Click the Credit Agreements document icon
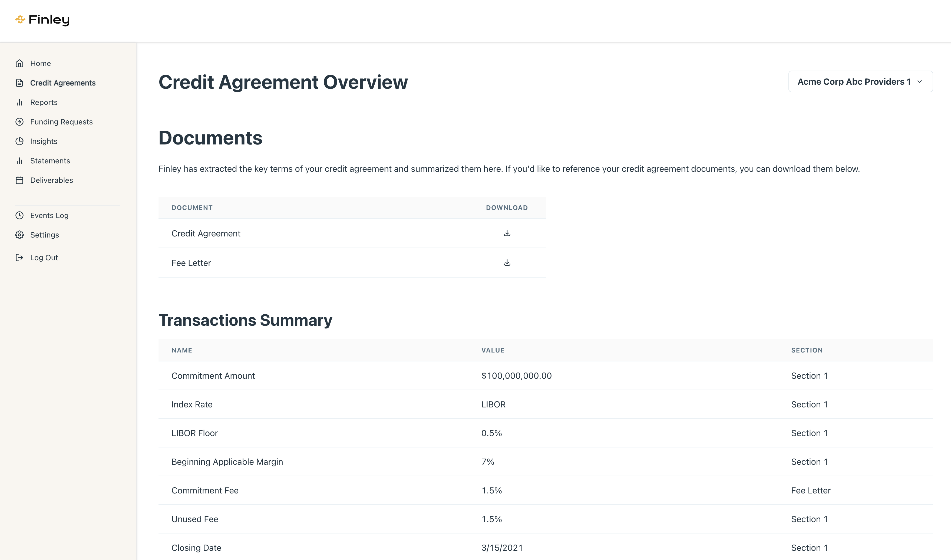The image size is (951, 560). [x=20, y=83]
